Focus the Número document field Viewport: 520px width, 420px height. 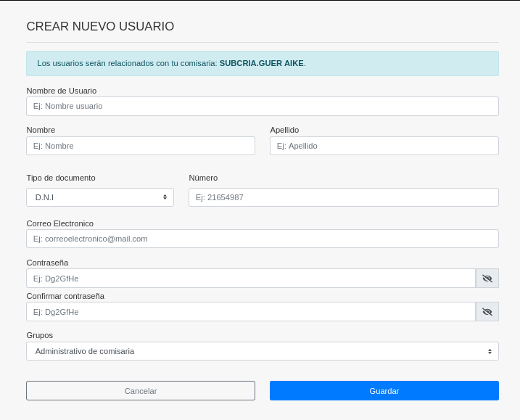coord(344,197)
